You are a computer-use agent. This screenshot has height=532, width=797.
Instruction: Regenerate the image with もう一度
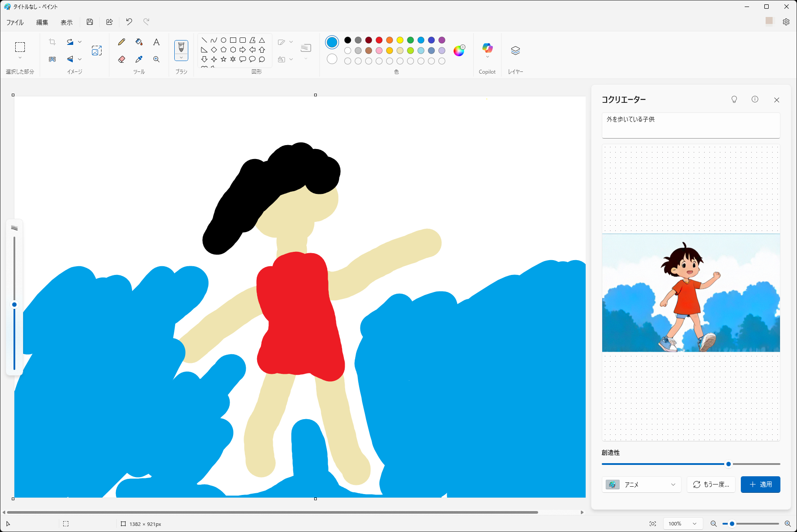[711, 485]
